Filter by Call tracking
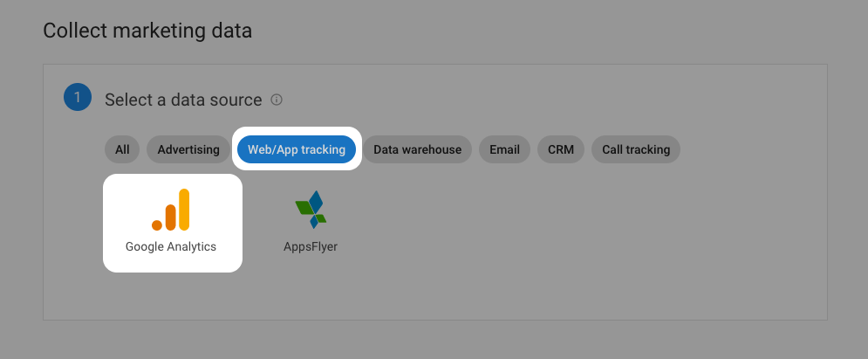The image size is (868, 359). pos(636,149)
